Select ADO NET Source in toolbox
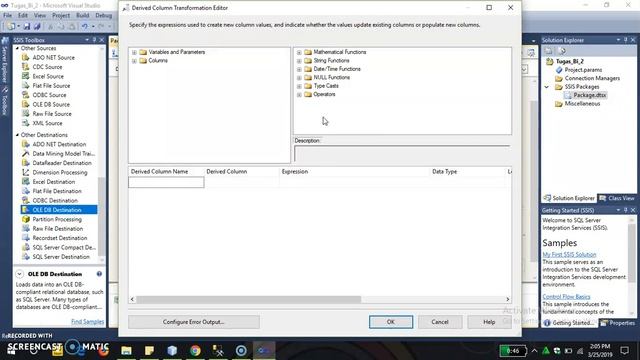640x360 pixels. click(53, 58)
